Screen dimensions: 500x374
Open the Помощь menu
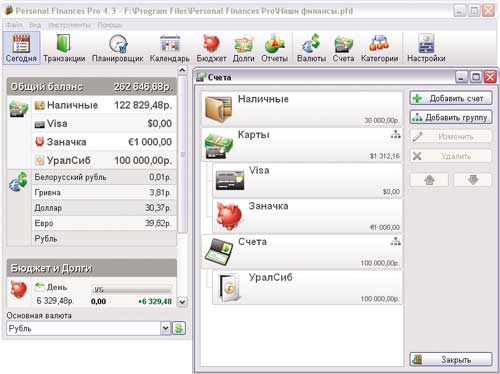tap(109, 25)
